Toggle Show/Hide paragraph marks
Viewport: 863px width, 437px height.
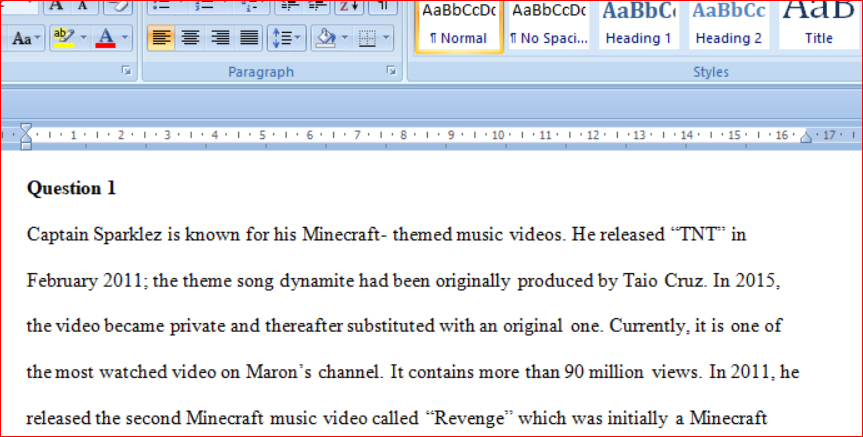pos(383,7)
